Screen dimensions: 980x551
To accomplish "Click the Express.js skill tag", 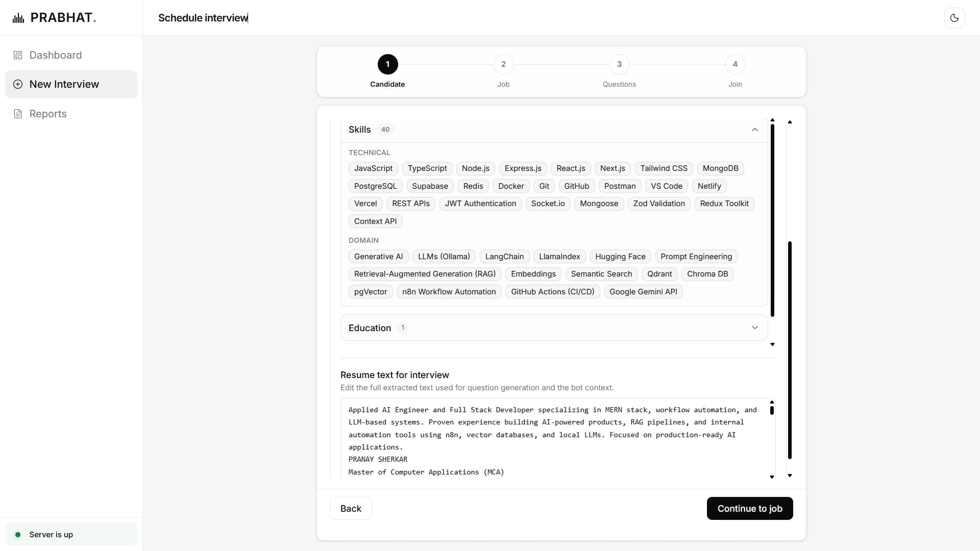I will point(523,168).
